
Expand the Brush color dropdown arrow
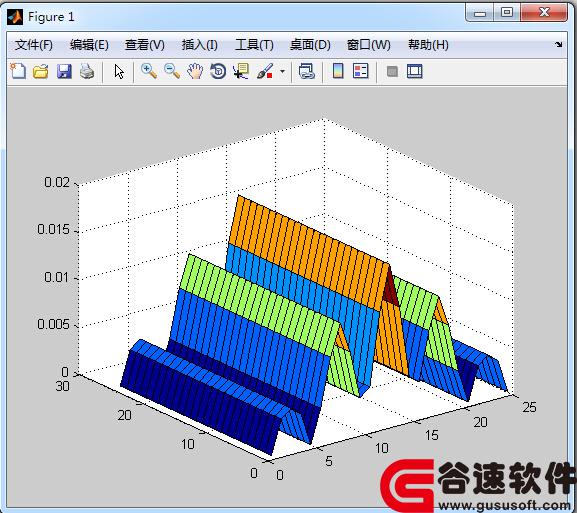click(282, 71)
